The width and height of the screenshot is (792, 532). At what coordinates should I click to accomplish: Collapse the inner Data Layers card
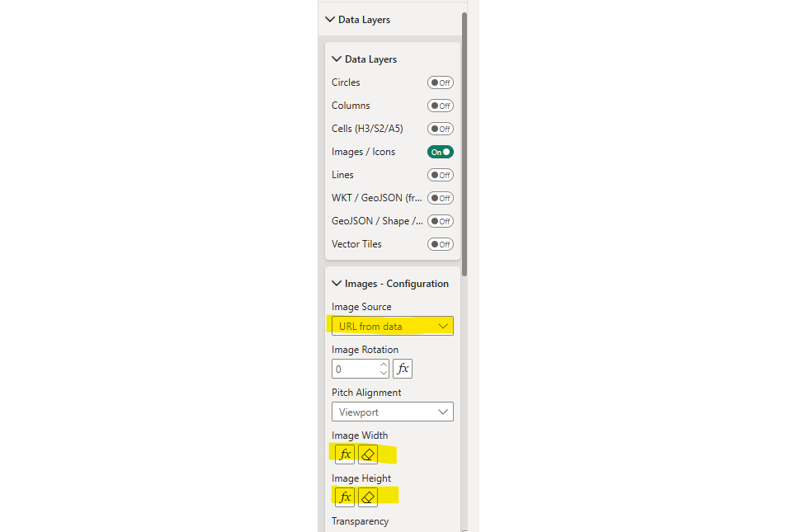pyautogui.click(x=337, y=59)
